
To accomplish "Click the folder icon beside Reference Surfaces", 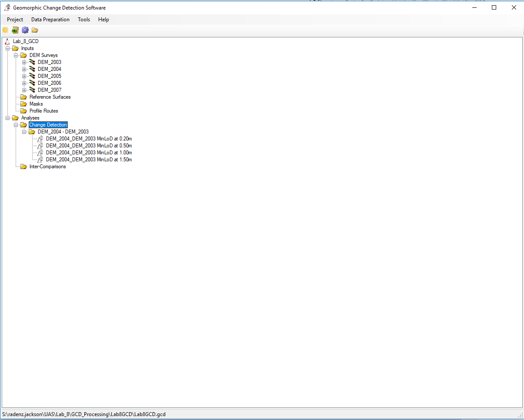I will pos(23,97).
